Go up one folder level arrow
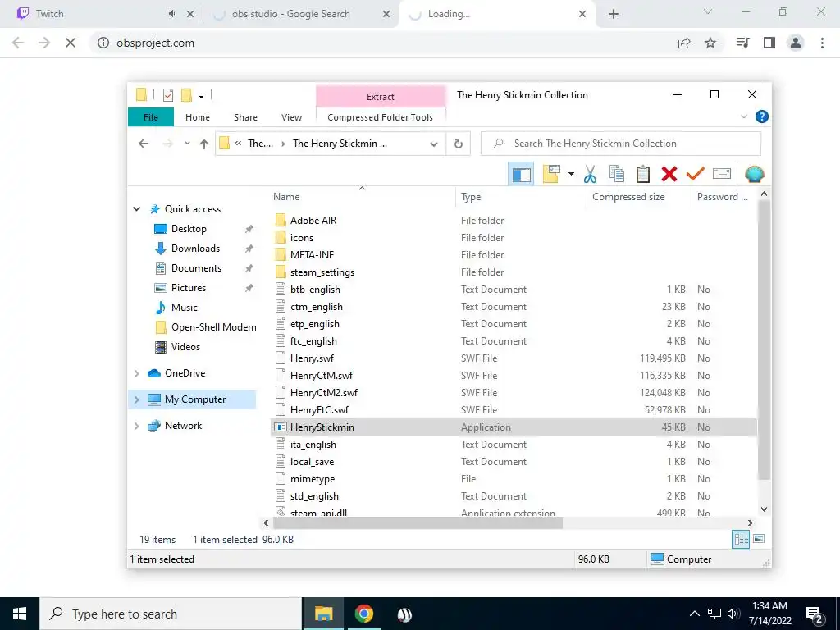The image size is (840, 630). (204, 144)
